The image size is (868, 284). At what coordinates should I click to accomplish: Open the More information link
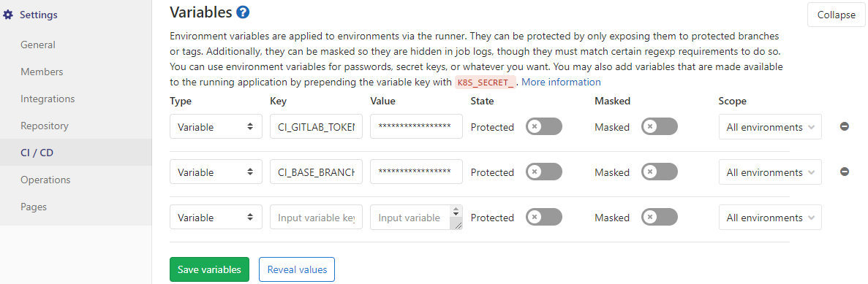coord(562,82)
